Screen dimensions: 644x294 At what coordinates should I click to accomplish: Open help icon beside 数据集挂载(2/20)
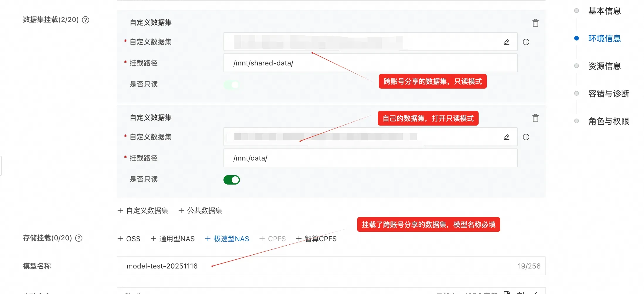86,20
